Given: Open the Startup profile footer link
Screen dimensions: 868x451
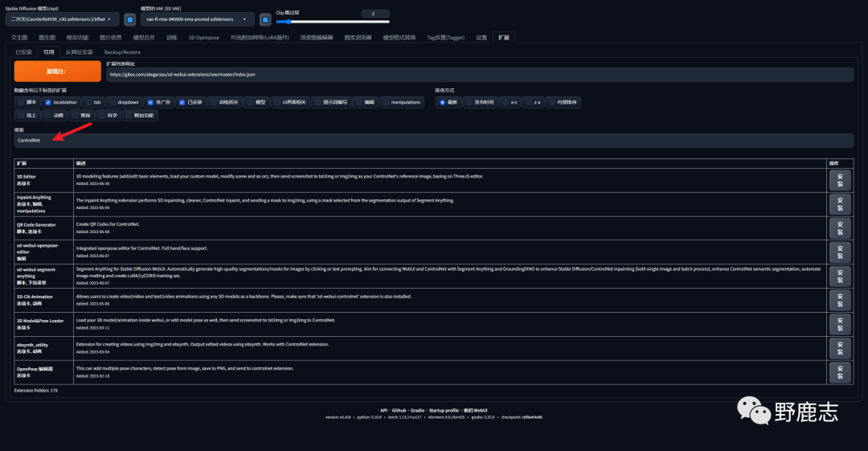Looking at the screenshot, I should (444, 411).
